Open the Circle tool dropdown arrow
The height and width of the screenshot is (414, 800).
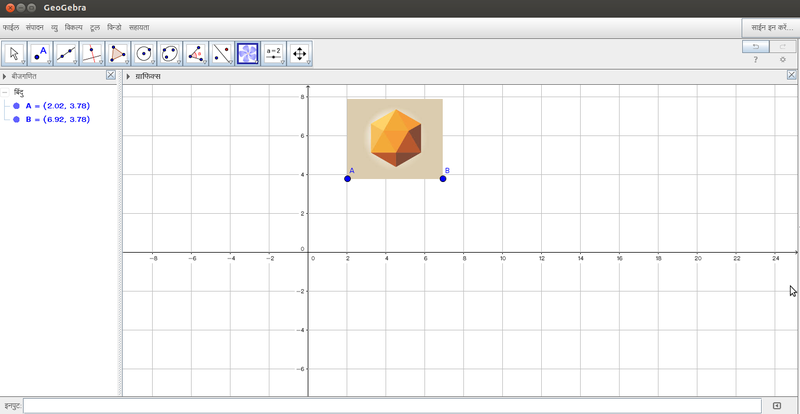(154, 63)
